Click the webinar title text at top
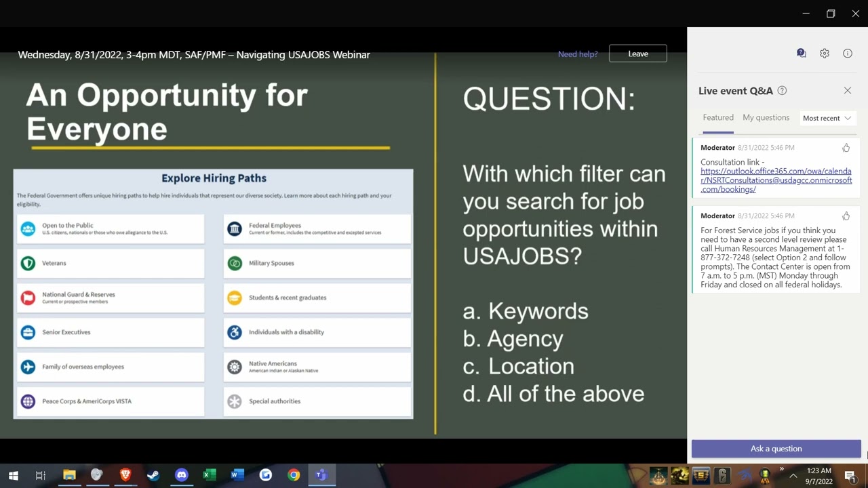Viewport: 868px width, 488px height. tap(194, 55)
